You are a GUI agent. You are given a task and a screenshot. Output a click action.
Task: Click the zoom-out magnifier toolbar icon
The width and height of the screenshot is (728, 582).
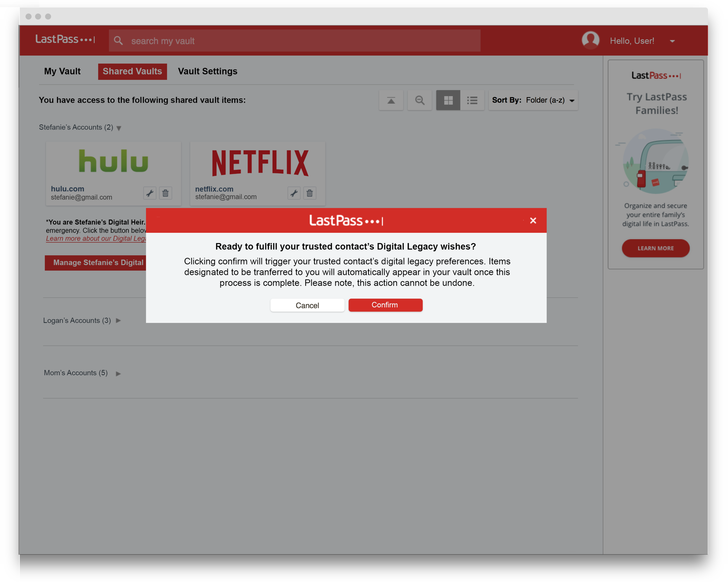click(x=420, y=100)
